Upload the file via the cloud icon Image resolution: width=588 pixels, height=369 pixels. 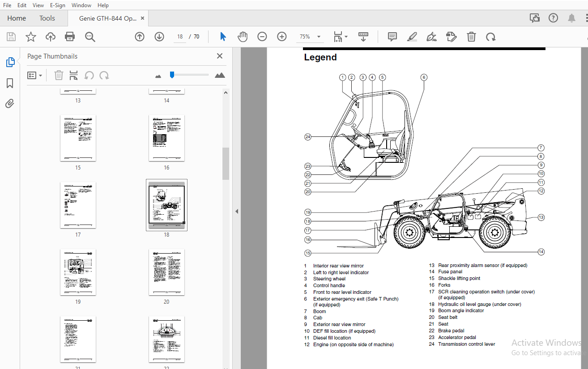[x=51, y=37]
